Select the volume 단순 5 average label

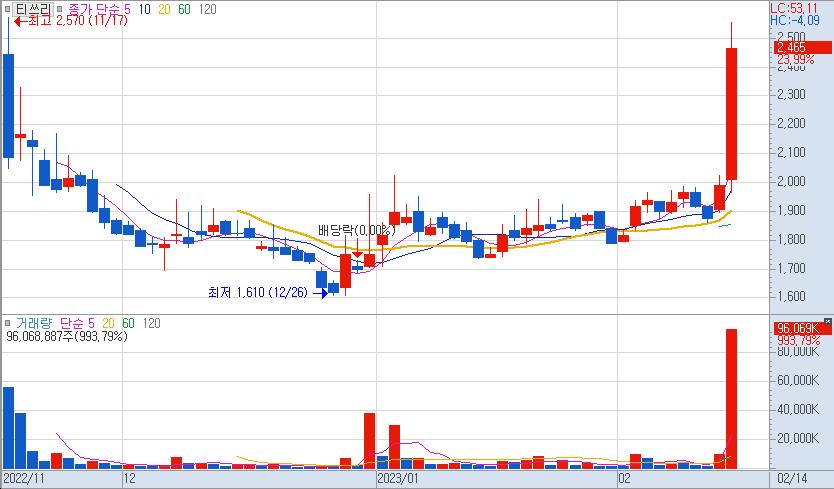click(x=77, y=323)
